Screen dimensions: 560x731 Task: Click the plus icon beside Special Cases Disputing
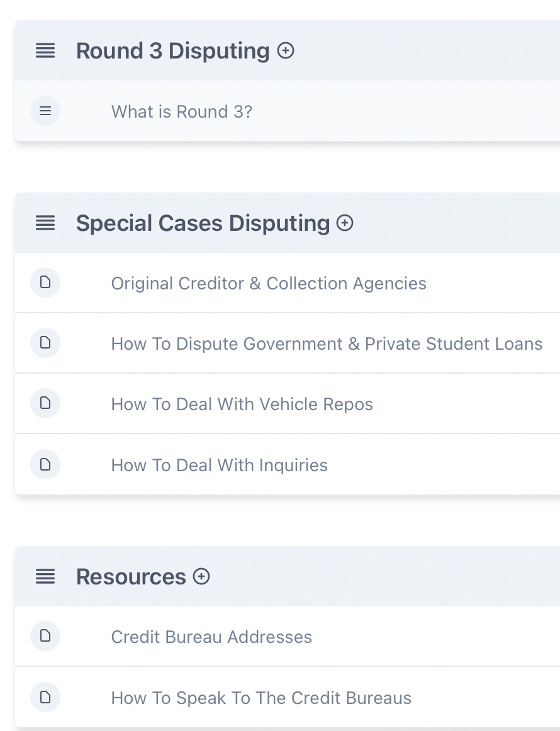pos(345,223)
